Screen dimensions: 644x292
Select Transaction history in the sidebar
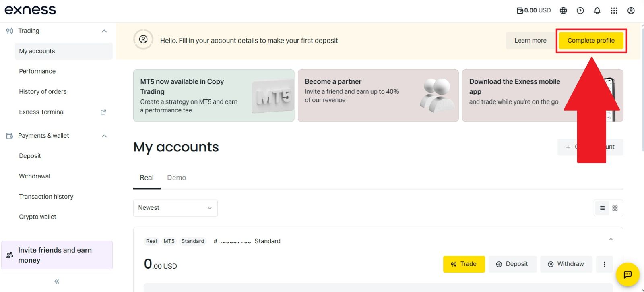click(x=46, y=196)
